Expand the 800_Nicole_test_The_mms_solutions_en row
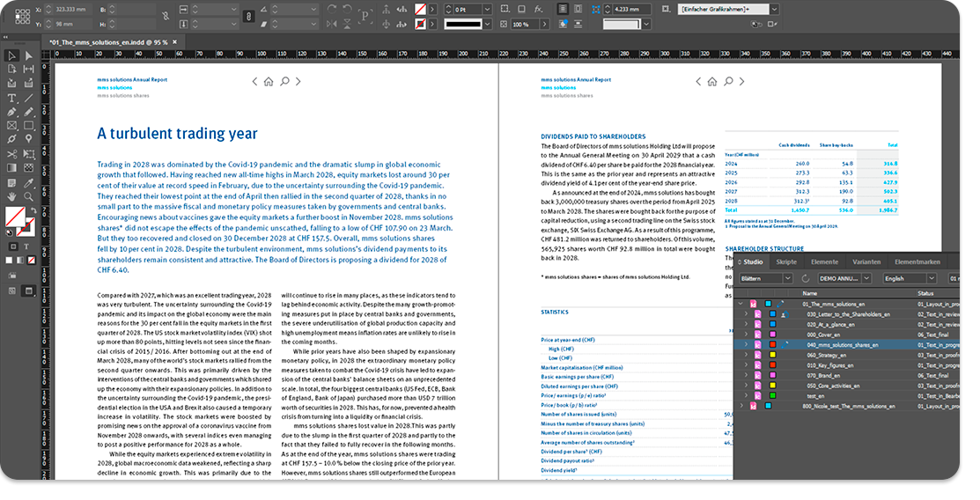Image resolution: width=980 pixels, height=500 pixels. [x=741, y=406]
